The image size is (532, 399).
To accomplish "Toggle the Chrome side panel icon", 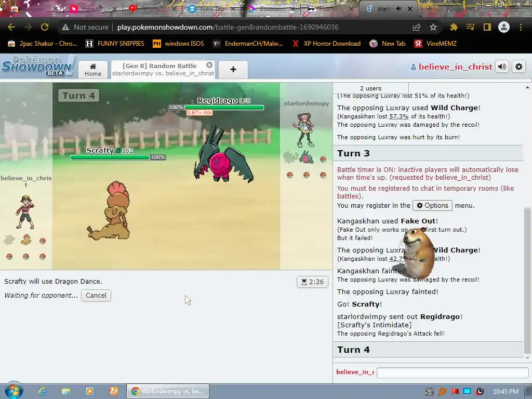I will coord(487,27).
